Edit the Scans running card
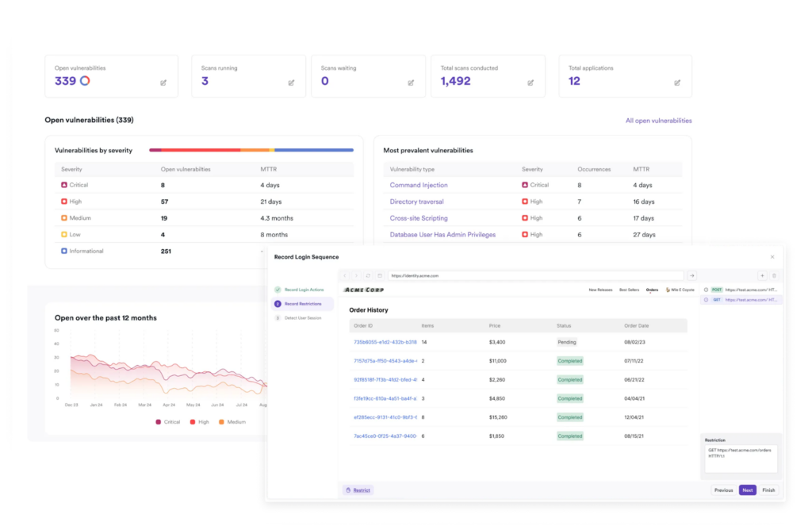 [x=291, y=83]
